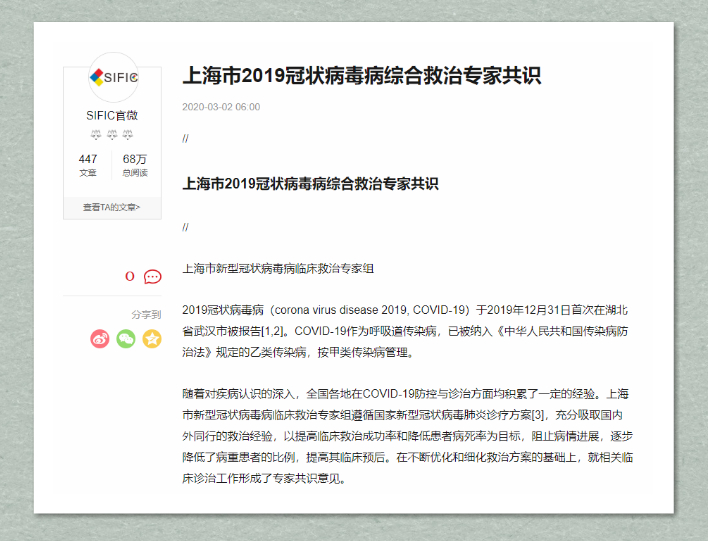View the 68万 total reads count
This screenshot has height=541, width=708.
[x=135, y=164]
